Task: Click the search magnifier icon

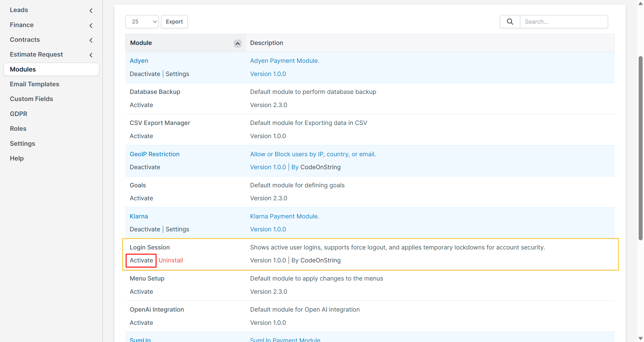Action: pos(510,22)
